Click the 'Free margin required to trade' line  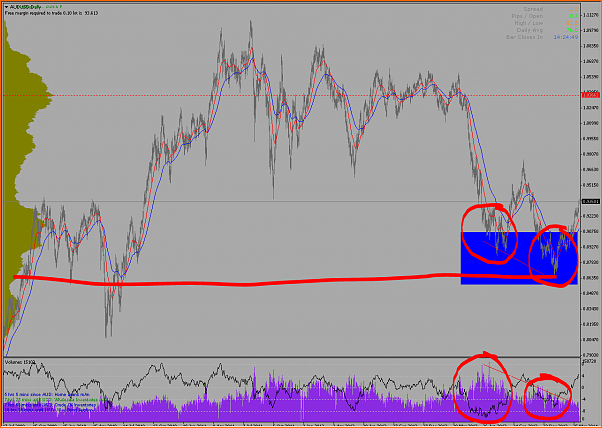click(x=51, y=13)
